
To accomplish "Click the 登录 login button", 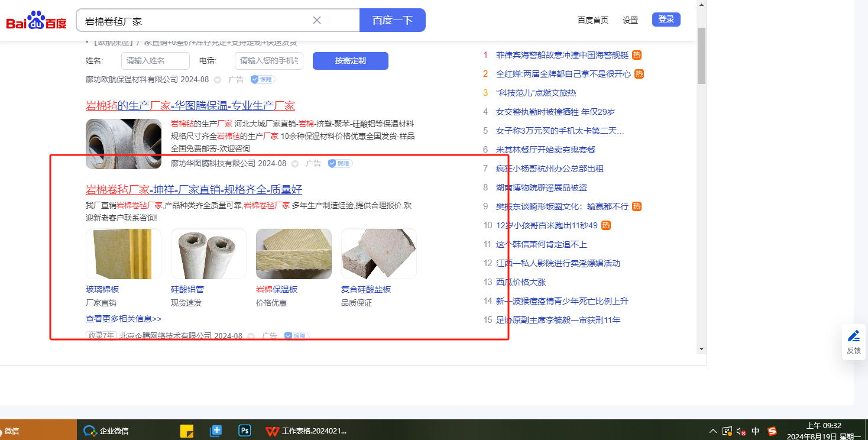I will pos(666,20).
